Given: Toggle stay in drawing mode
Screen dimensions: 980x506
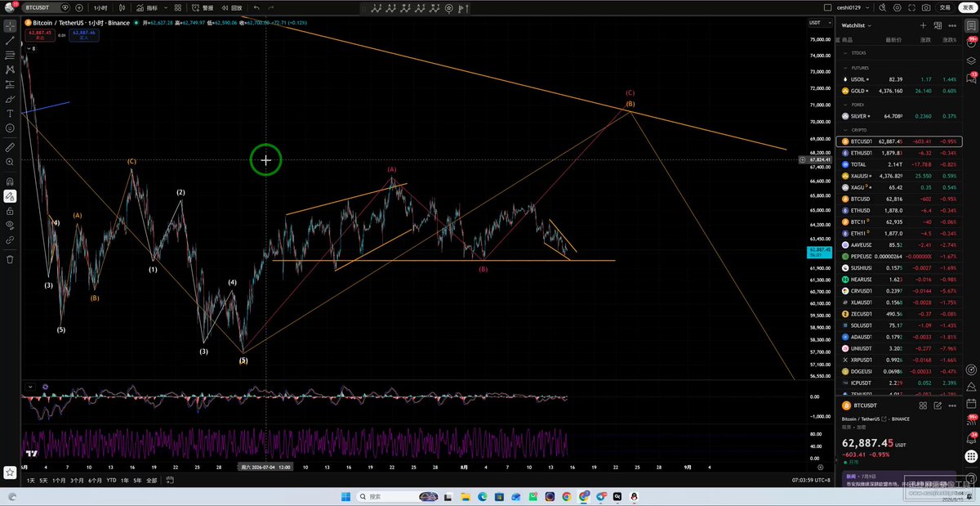Looking at the screenshot, I should click(10, 196).
